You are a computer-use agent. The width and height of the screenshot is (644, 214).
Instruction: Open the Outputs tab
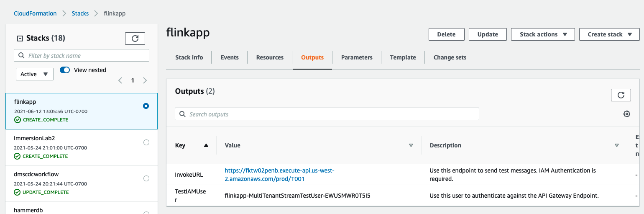point(312,57)
